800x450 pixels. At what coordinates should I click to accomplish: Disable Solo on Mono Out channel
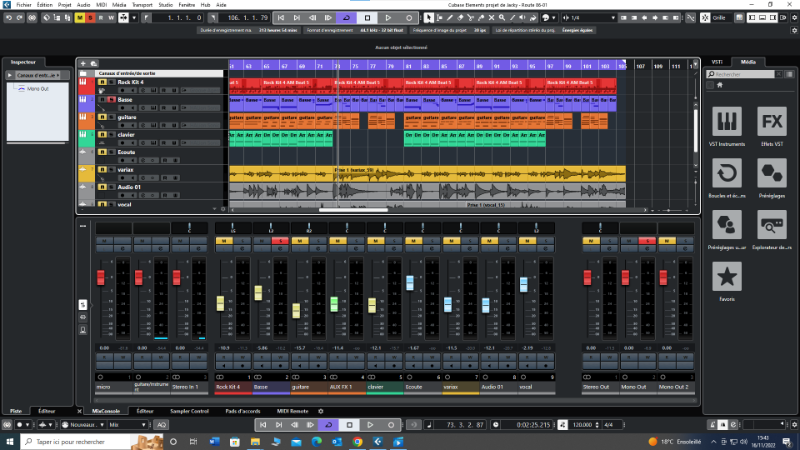(x=647, y=241)
